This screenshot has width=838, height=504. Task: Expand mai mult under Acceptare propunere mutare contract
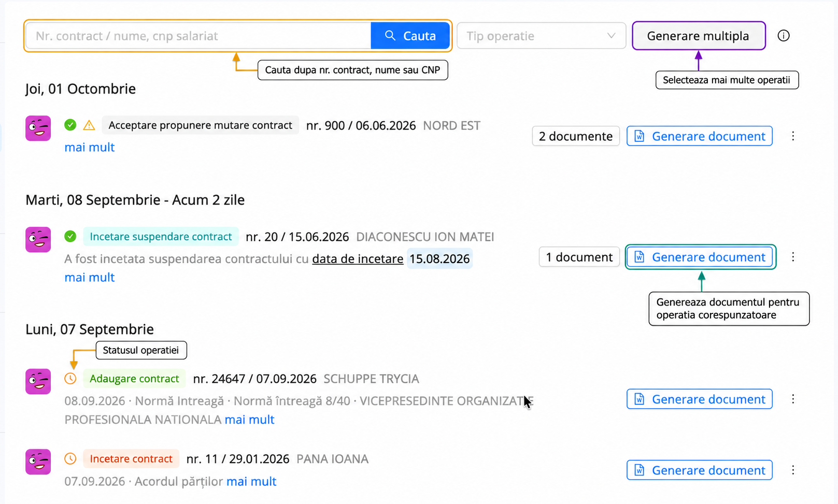pos(89,147)
